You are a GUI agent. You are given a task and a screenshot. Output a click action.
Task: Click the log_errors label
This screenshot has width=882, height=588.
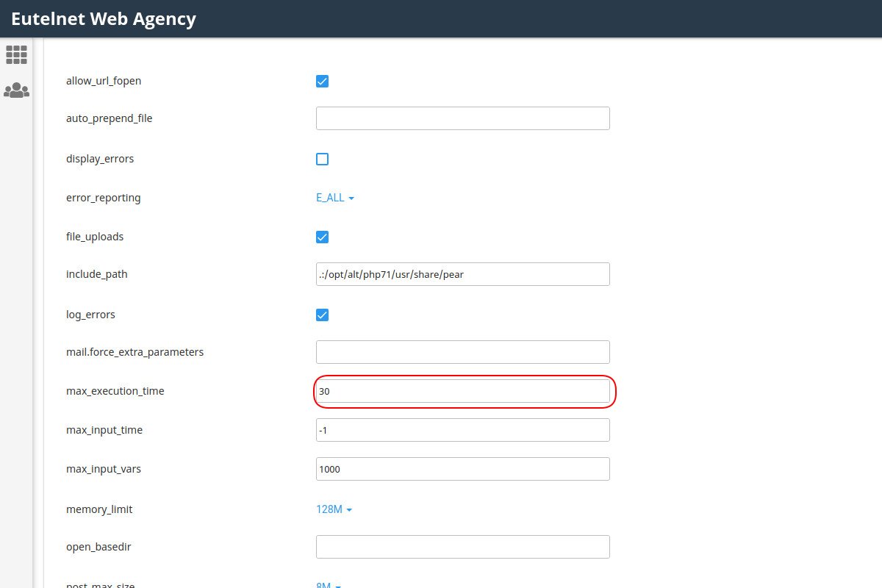pyautogui.click(x=91, y=315)
